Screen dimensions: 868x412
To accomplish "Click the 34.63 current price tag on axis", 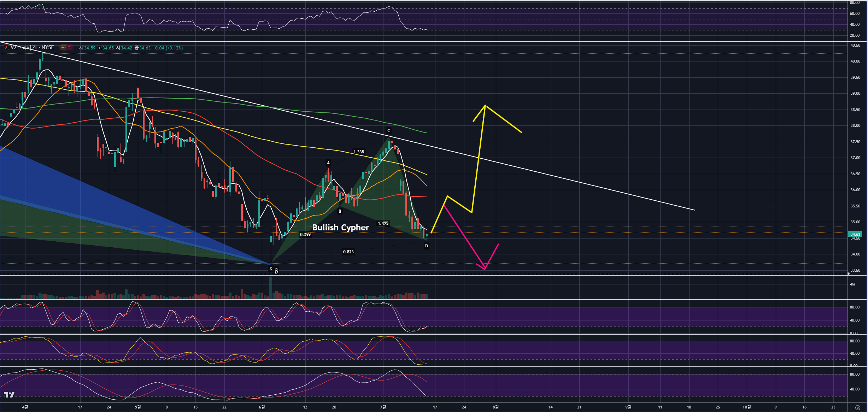I will click(x=855, y=234).
